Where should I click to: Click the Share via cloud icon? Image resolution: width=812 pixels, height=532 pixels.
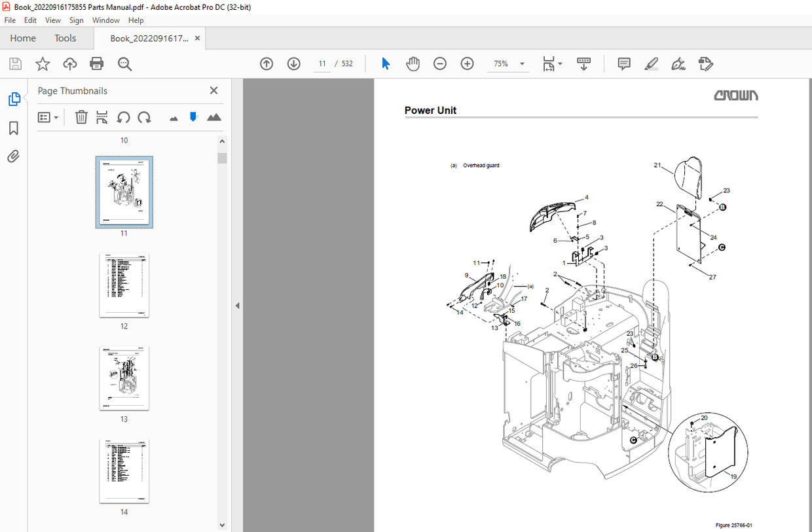tap(69, 63)
